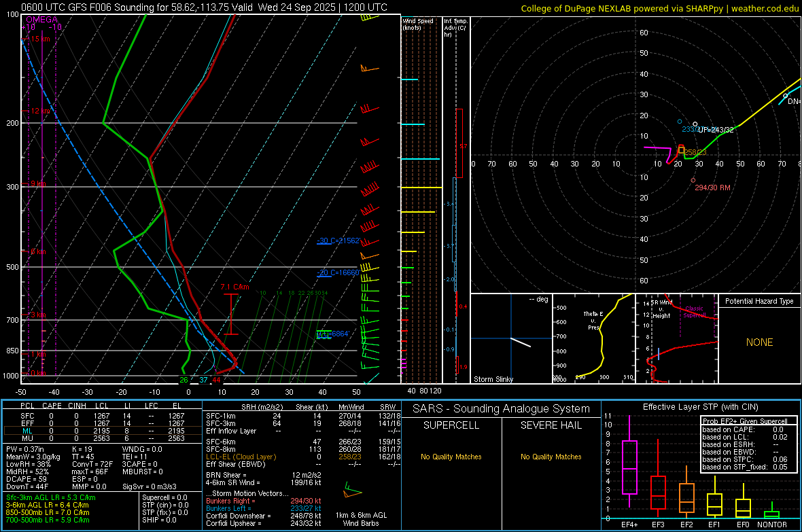Click the surface temperature value 44
The image size is (802, 532).
tap(216, 380)
